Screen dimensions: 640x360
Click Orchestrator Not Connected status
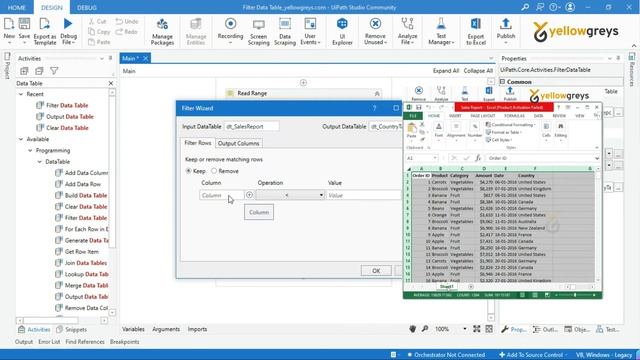coord(446,355)
